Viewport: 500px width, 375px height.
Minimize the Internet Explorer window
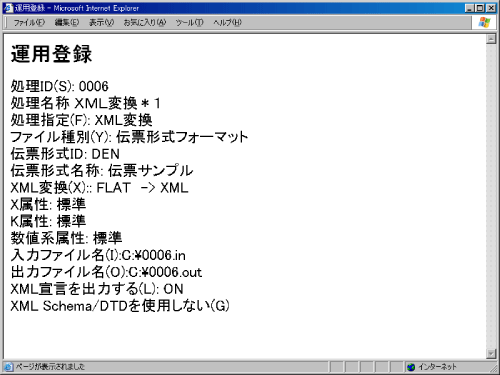[470, 8]
